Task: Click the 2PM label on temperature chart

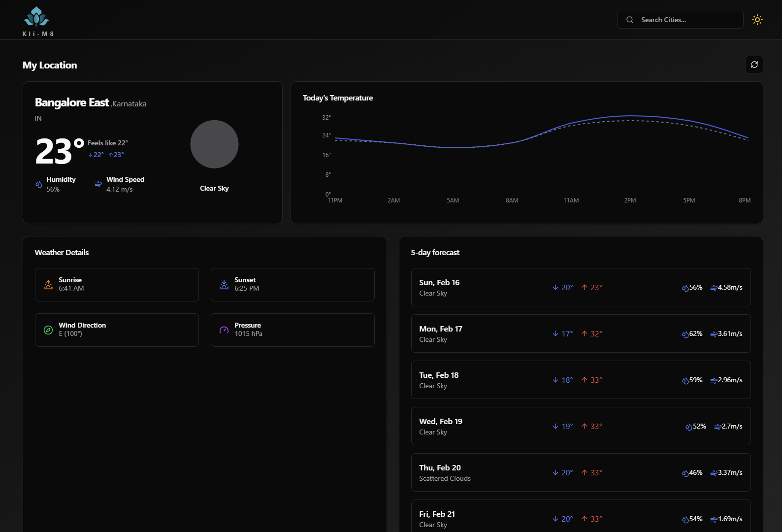Action: click(630, 200)
